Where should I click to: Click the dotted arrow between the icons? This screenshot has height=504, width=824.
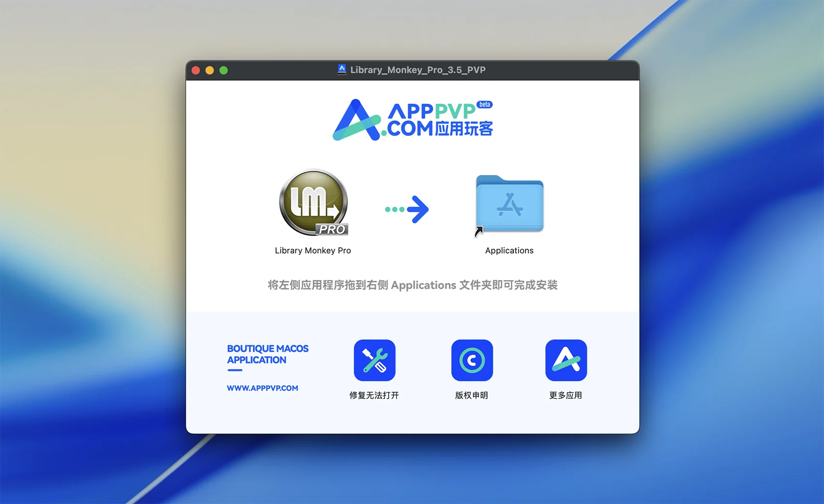coord(407,209)
